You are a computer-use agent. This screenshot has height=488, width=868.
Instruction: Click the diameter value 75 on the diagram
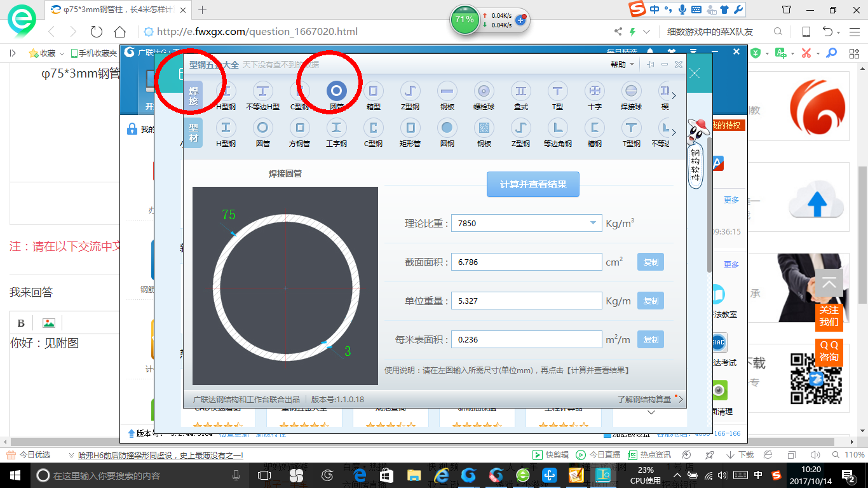[x=229, y=215]
